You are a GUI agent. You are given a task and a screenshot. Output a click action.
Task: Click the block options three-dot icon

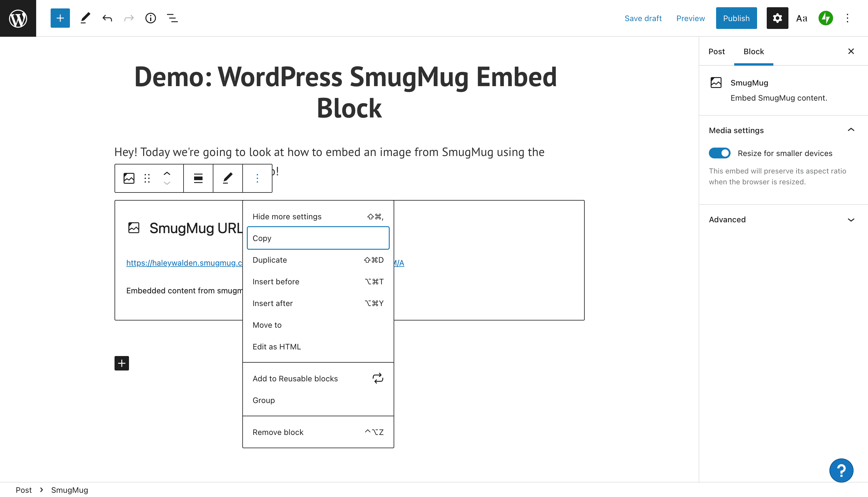click(x=257, y=178)
